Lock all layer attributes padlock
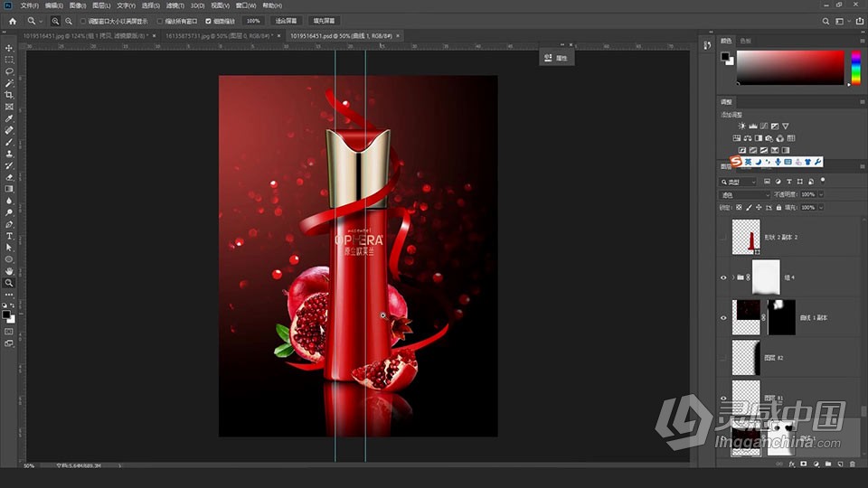Viewport: 868px width, 488px height. [x=778, y=208]
